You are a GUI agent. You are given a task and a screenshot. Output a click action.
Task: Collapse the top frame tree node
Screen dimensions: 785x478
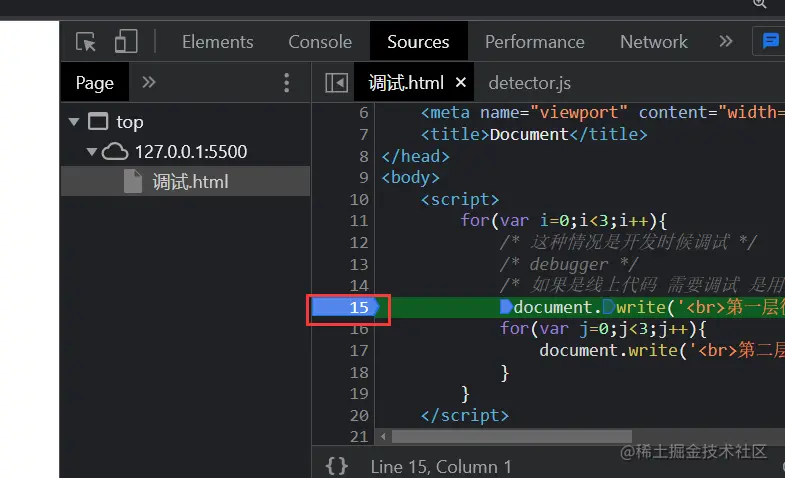coord(73,122)
